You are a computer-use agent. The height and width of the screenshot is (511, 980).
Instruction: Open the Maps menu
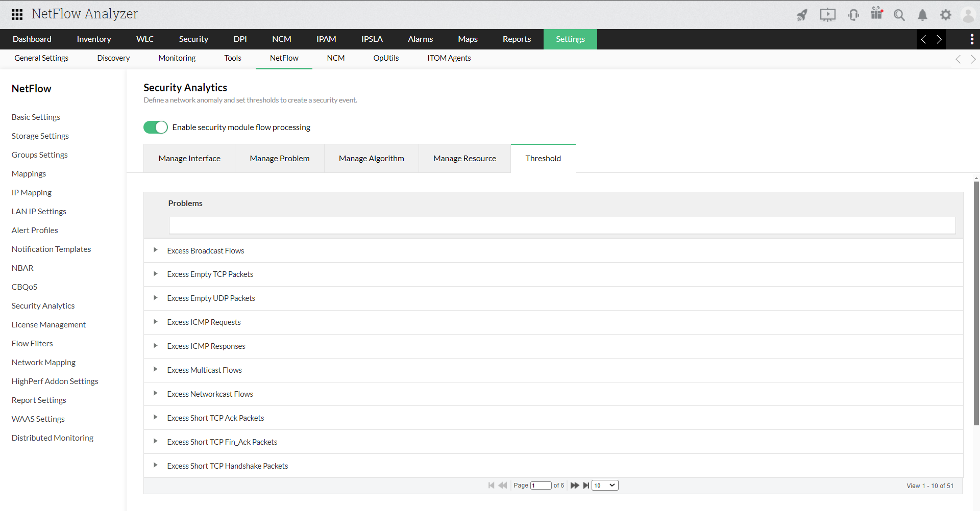pyautogui.click(x=468, y=39)
